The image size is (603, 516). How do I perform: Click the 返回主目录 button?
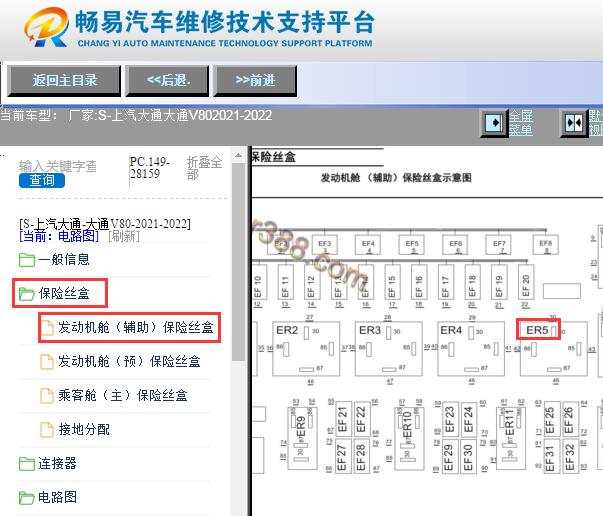[x=64, y=81]
